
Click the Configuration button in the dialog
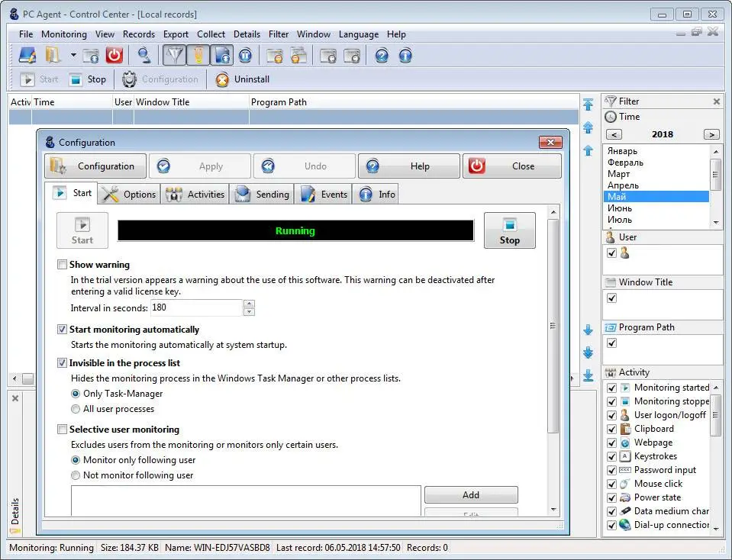click(x=95, y=166)
